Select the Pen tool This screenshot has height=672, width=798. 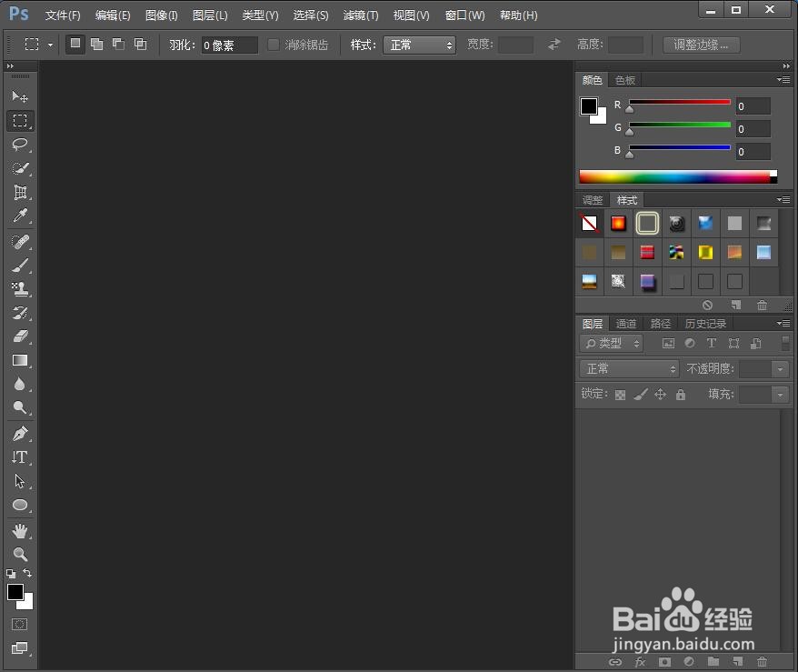[20, 434]
